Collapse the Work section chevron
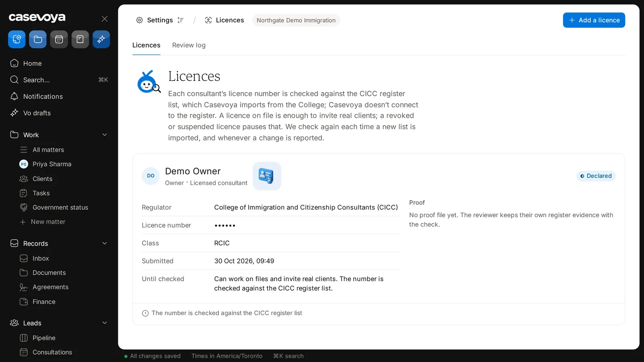 [105, 135]
